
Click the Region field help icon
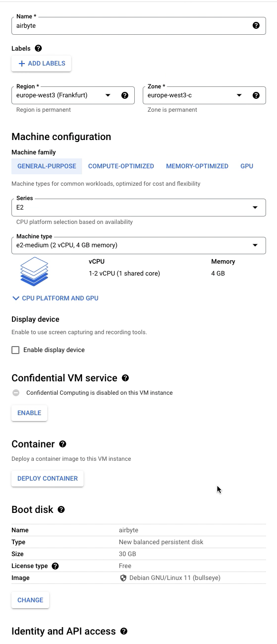pyautogui.click(x=125, y=95)
